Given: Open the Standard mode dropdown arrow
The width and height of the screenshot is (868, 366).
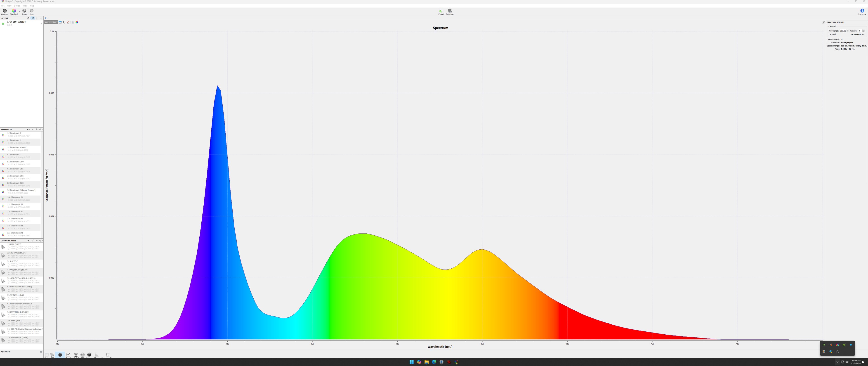Looking at the screenshot, I should point(19,12).
